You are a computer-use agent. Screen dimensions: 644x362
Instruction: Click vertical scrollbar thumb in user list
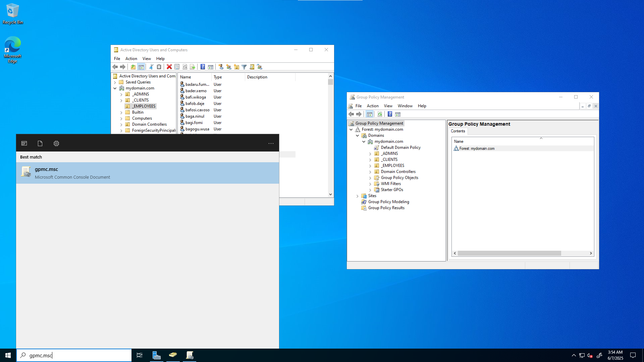point(330,82)
